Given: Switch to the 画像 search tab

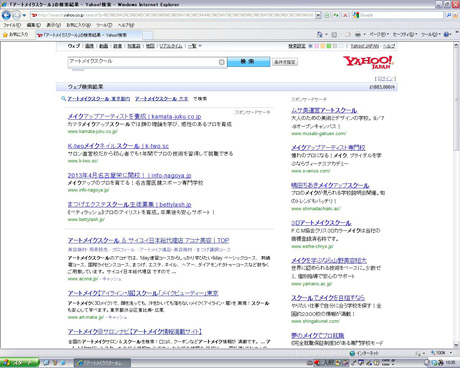Looking at the screenshot, I should (x=89, y=46).
